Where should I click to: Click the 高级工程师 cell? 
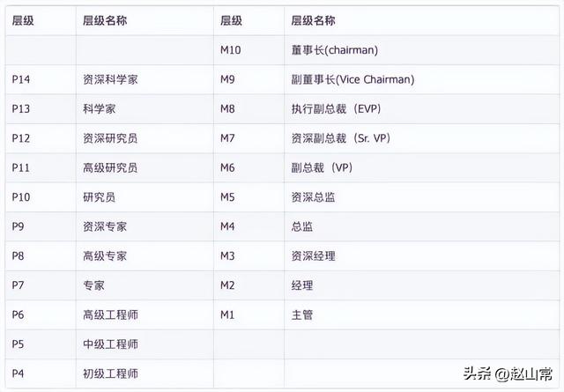pos(145,315)
